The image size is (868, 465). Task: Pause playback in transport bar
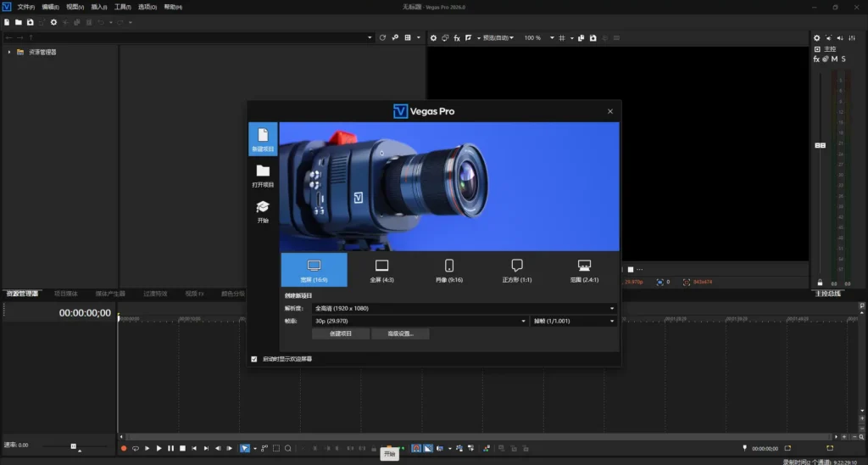click(170, 448)
